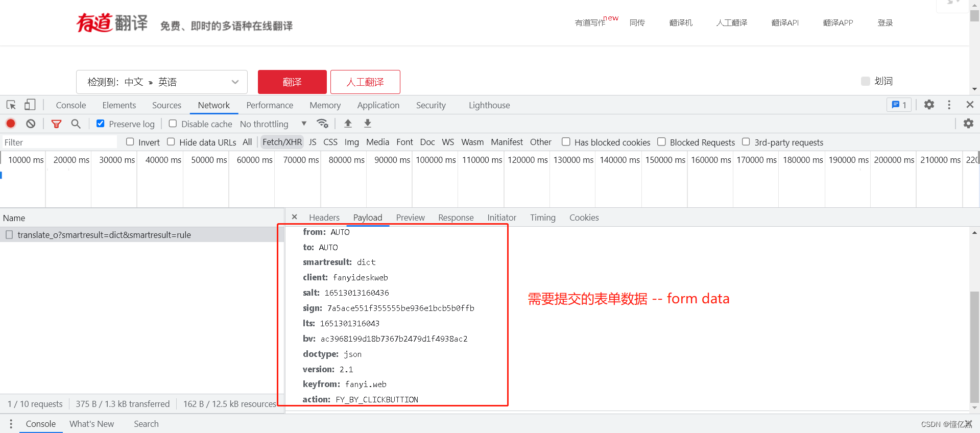Open the What's New drawer tab
This screenshot has width=980, height=433.
coord(92,424)
